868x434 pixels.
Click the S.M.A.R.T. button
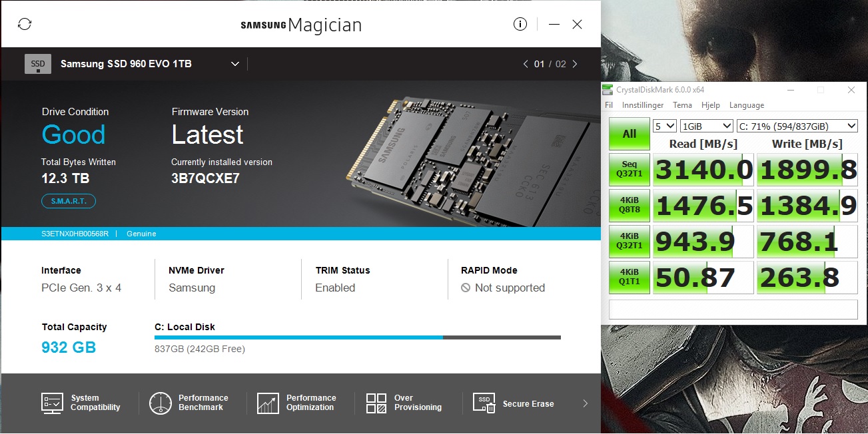(x=69, y=201)
